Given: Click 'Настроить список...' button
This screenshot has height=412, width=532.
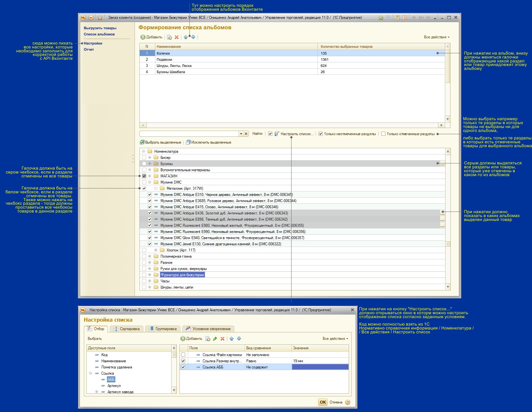Looking at the screenshot, I should point(294,134).
